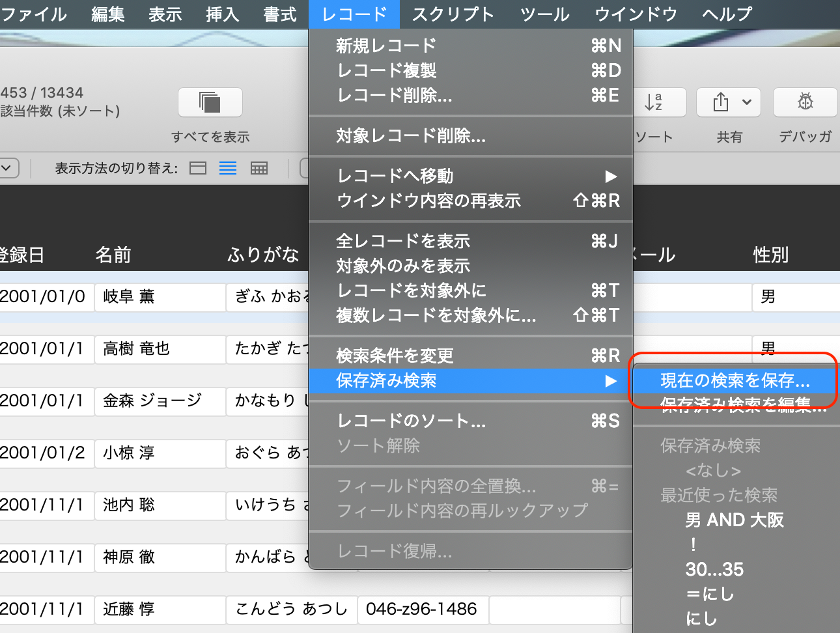Open the 表示 menu

(x=165, y=14)
